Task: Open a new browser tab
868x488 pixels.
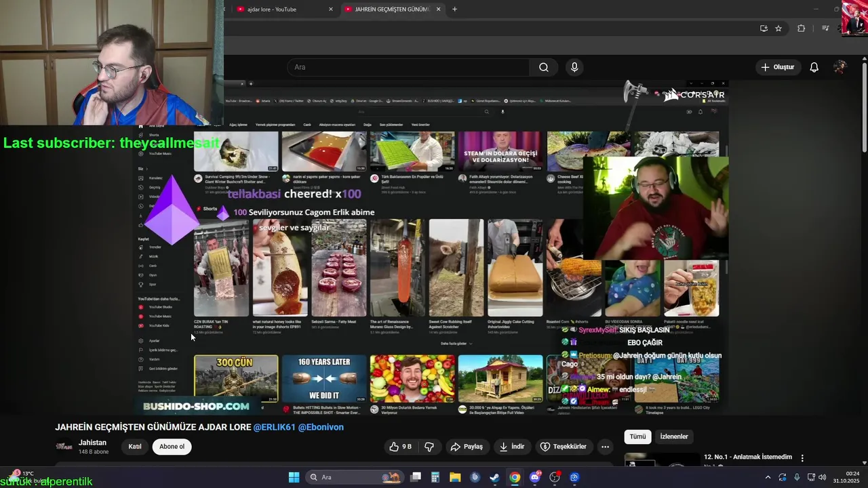Action: pyautogui.click(x=454, y=9)
